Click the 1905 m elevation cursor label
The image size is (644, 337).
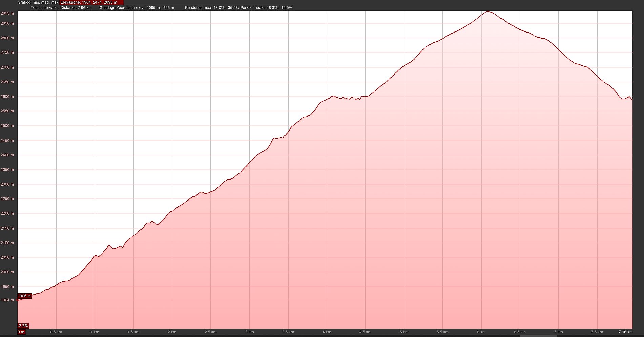24,296
